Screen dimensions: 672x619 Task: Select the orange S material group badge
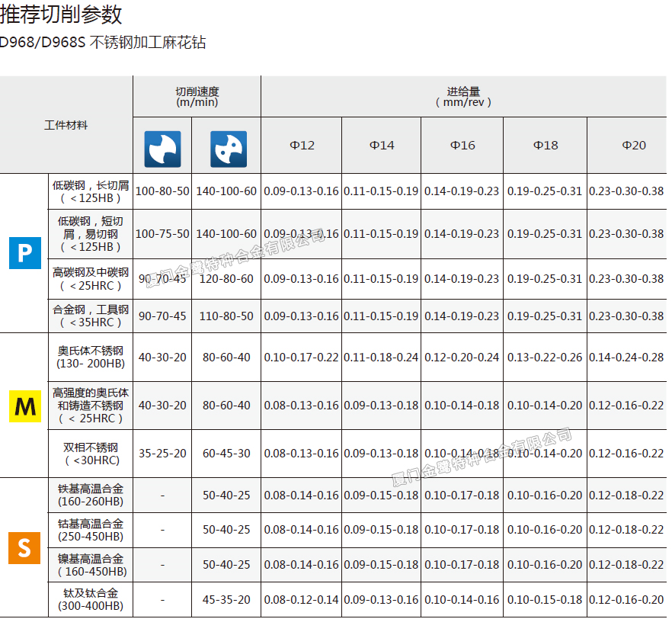[24, 547]
